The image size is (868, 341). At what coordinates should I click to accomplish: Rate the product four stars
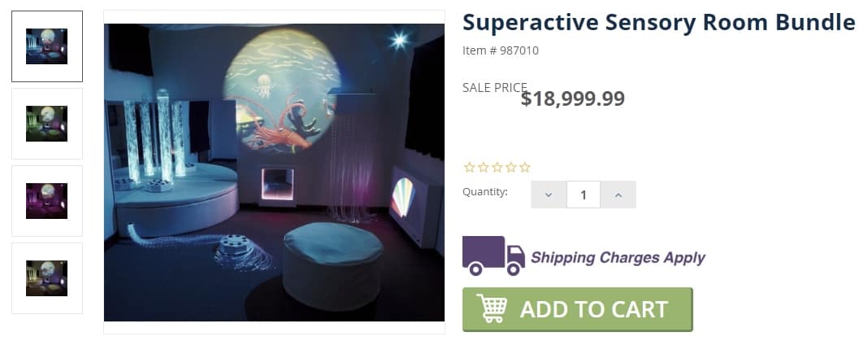pyautogui.click(x=511, y=167)
